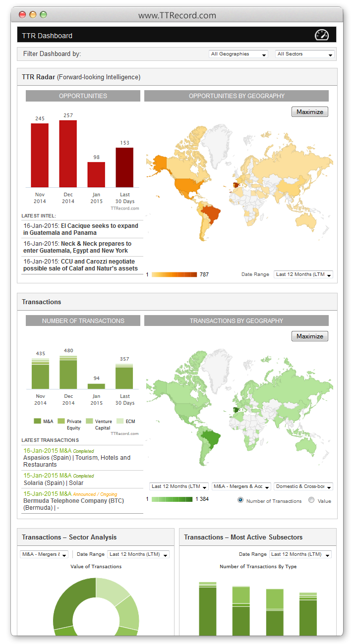Click NUMBER OF TRANSACTIONS header
Image resolution: width=356 pixels, height=644 pixels.
click(83, 321)
